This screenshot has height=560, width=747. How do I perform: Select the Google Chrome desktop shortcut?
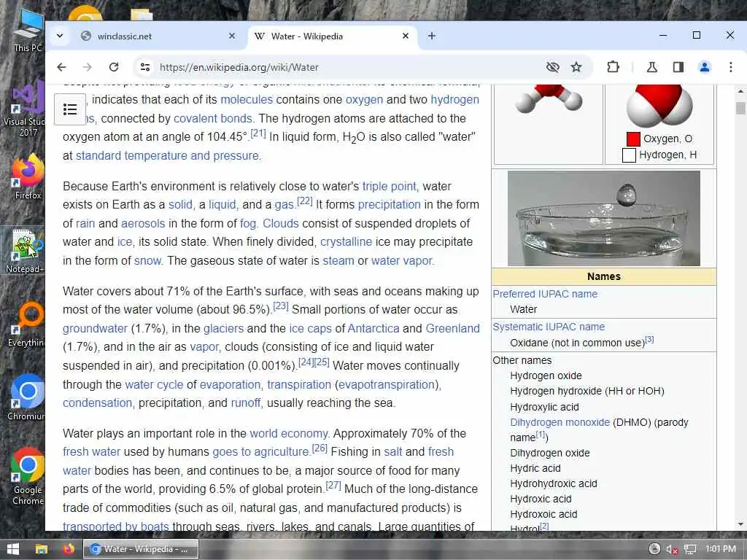[x=28, y=477]
